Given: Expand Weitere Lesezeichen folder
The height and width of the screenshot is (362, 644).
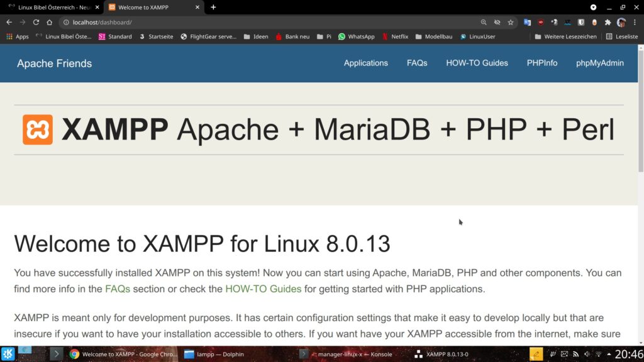Looking at the screenshot, I should 565,36.
